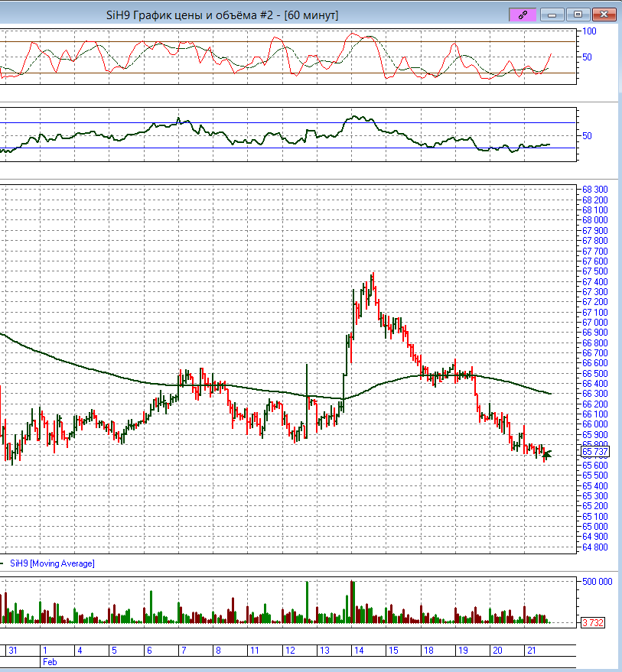The image size is (622, 672).
Task: Maximize the chart window
Action: tap(578, 15)
